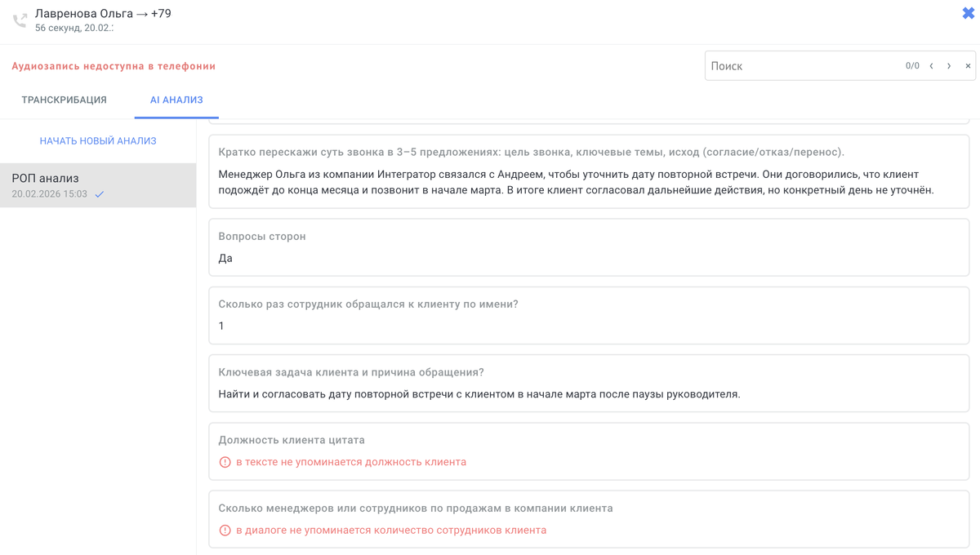
Task: Open the AI АНАЛИЗ tab
Action: coord(176,99)
